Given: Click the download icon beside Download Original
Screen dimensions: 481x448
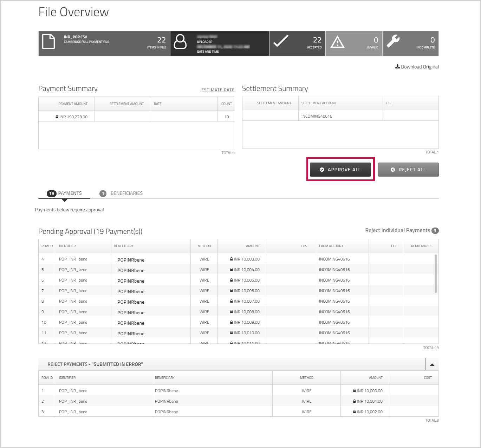Looking at the screenshot, I should pyautogui.click(x=397, y=66).
